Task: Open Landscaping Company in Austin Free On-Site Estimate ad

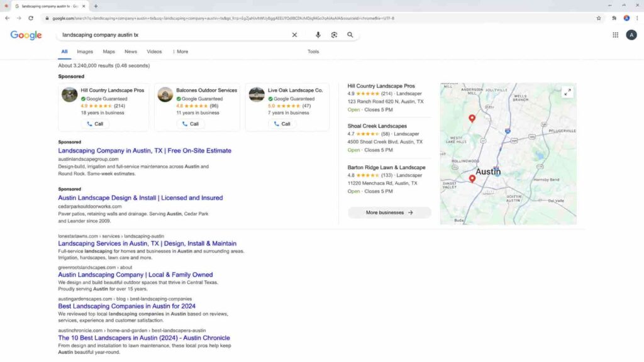Action: tap(145, 151)
